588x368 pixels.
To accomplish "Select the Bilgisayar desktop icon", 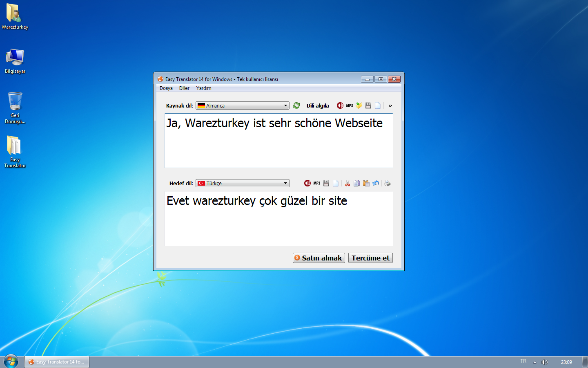I will pyautogui.click(x=15, y=61).
